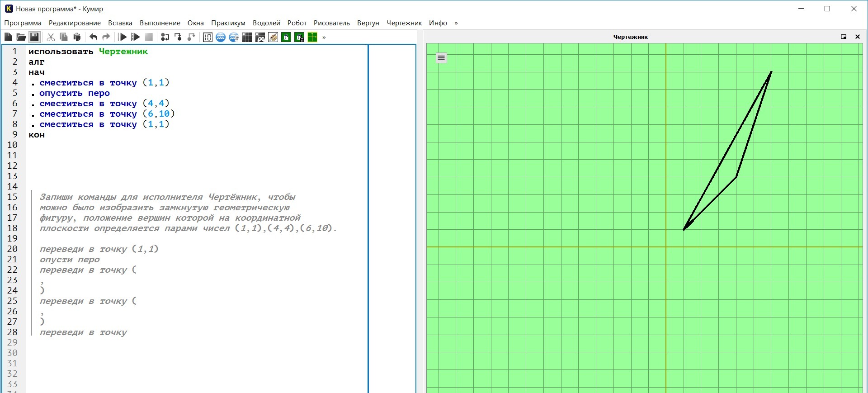Undock the Чертежник panel
The width and height of the screenshot is (868, 393).
coord(844,37)
